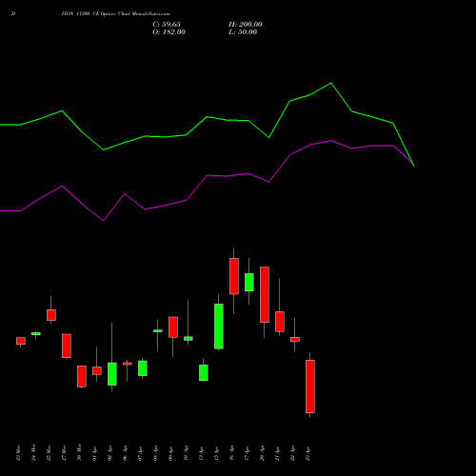Click the green candlestick for 13 Apr
The height and width of the screenshot is (476, 476).
pos(204,373)
